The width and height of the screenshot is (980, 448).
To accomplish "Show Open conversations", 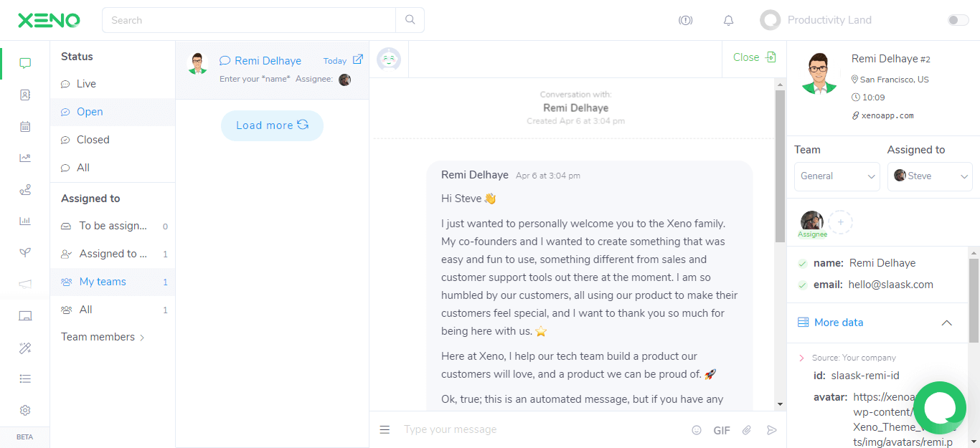I will (x=113, y=112).
